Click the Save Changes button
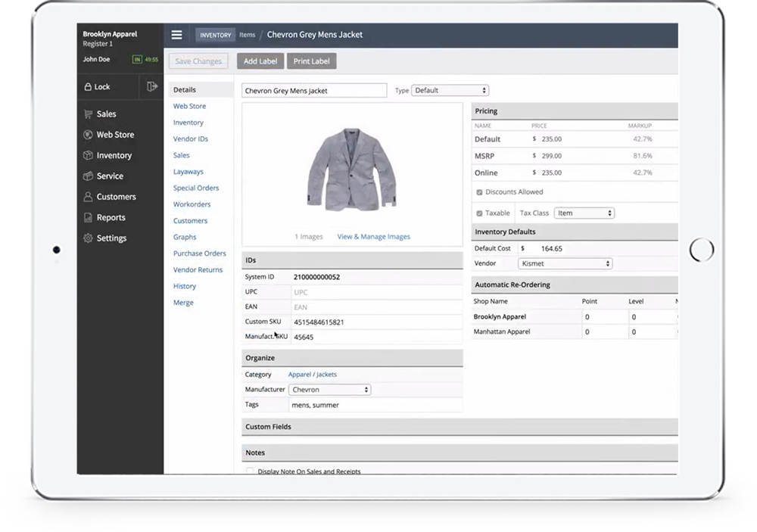This screenshot has width=757, height=532. coord(198,61)
